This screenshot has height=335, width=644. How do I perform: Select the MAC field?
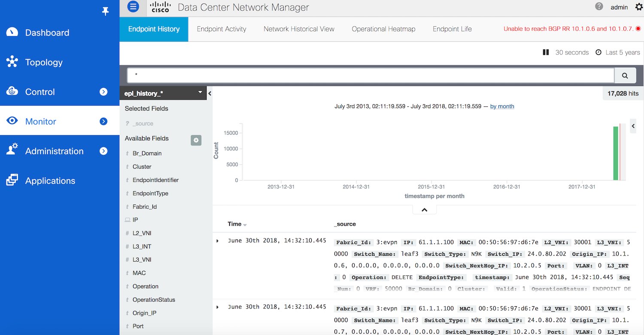(139, 273)
